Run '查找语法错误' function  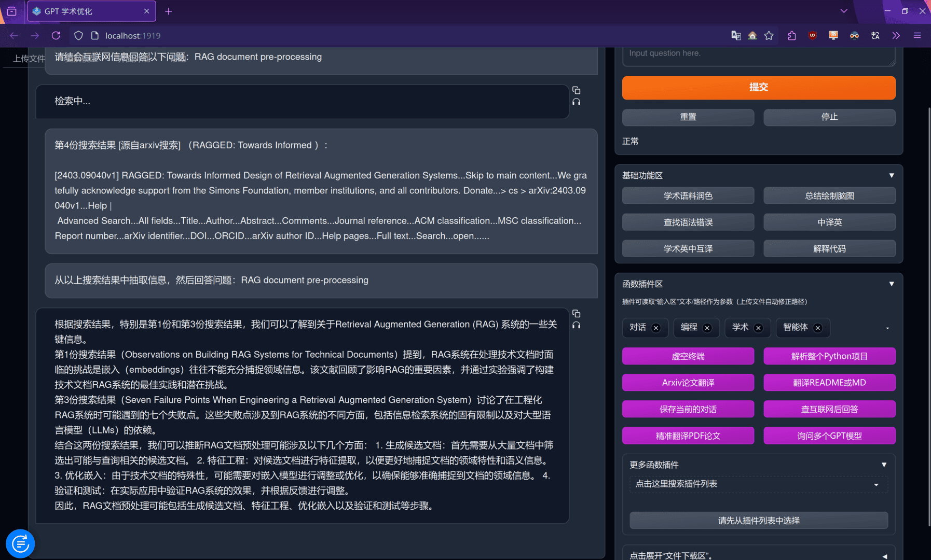(688, 222)
